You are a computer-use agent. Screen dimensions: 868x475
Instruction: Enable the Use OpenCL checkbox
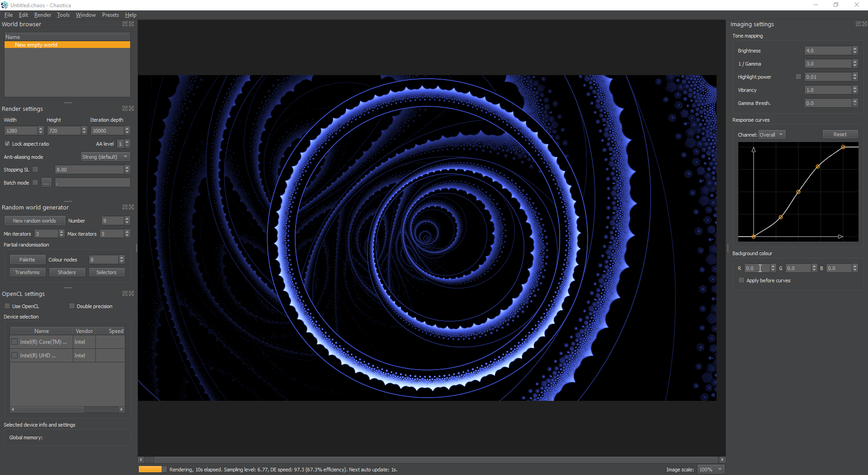pyautogui.click(x=7, y=306)
